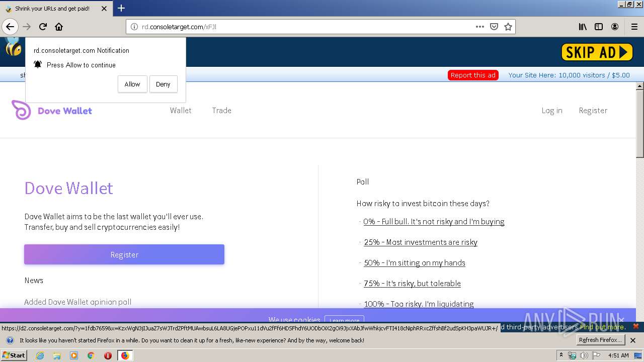Click the red 'Report this ad' button
Image resolution: width=644 pixels, height=362 pixels.
(473, 75)
